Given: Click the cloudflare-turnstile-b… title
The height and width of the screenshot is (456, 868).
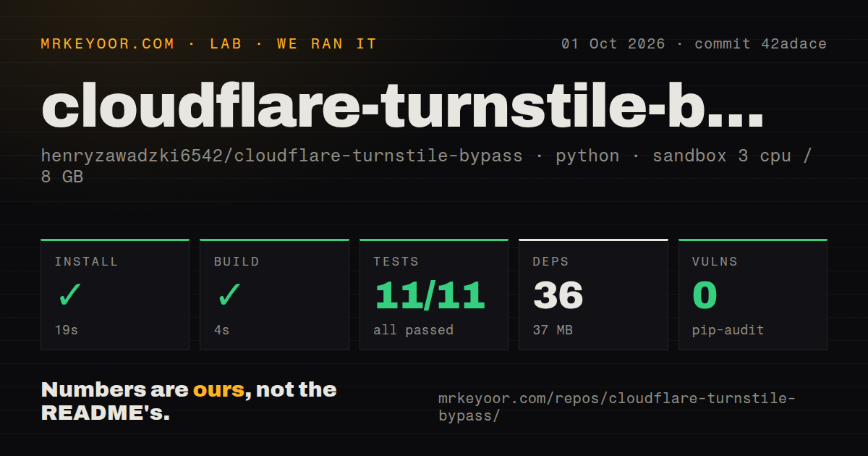Looking at the screenshot, I should click(x=402, y=106).
